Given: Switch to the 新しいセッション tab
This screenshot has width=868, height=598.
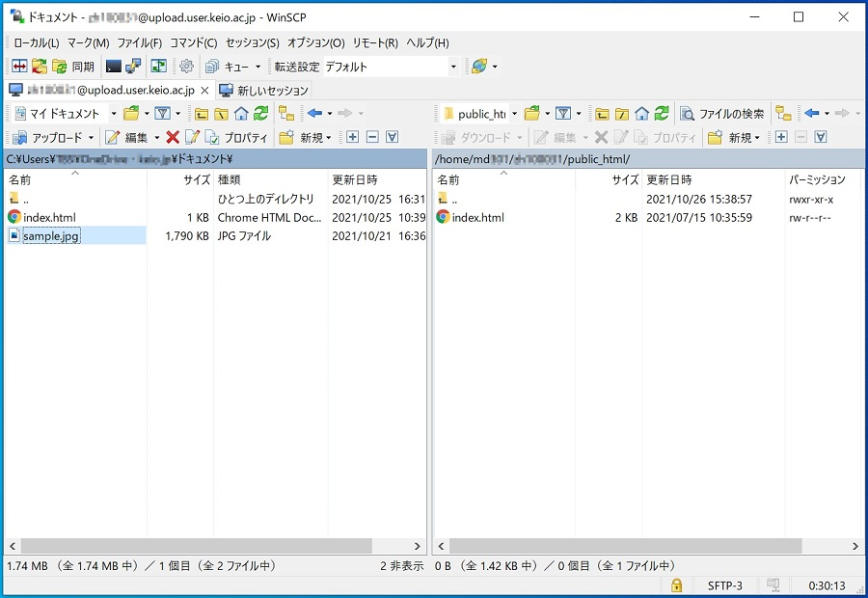Looking at the screenshot, I should pos(264,90).
